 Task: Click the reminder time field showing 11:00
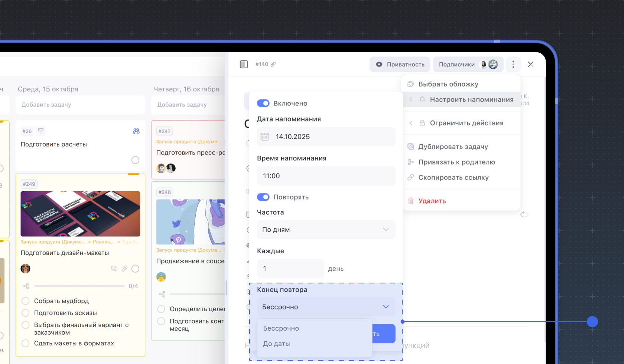point(326,176)
